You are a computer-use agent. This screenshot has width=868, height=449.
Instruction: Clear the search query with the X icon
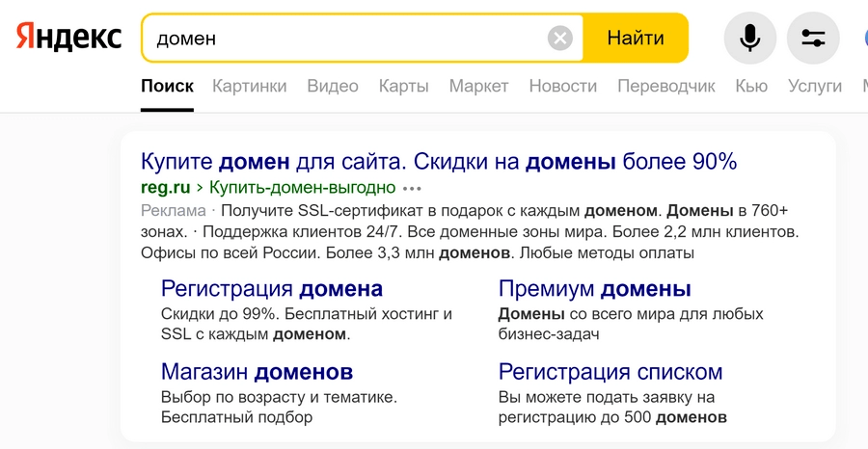point(560,39)
